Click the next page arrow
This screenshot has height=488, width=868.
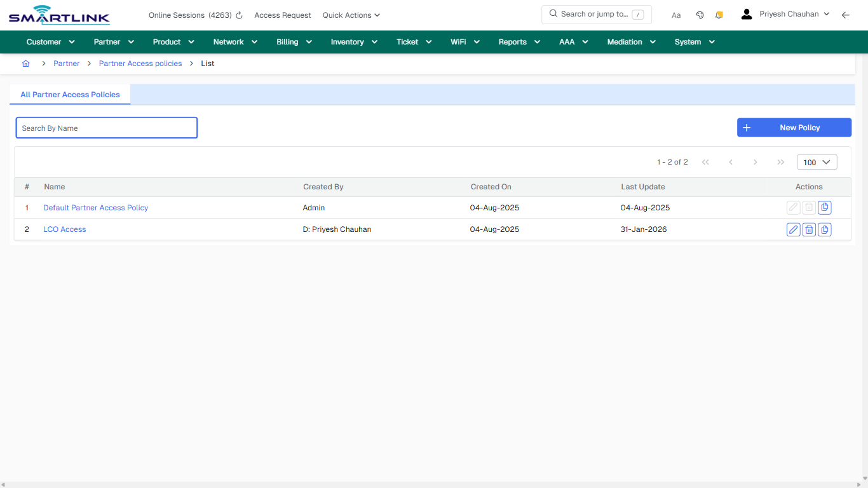click(x=756, y=162)
